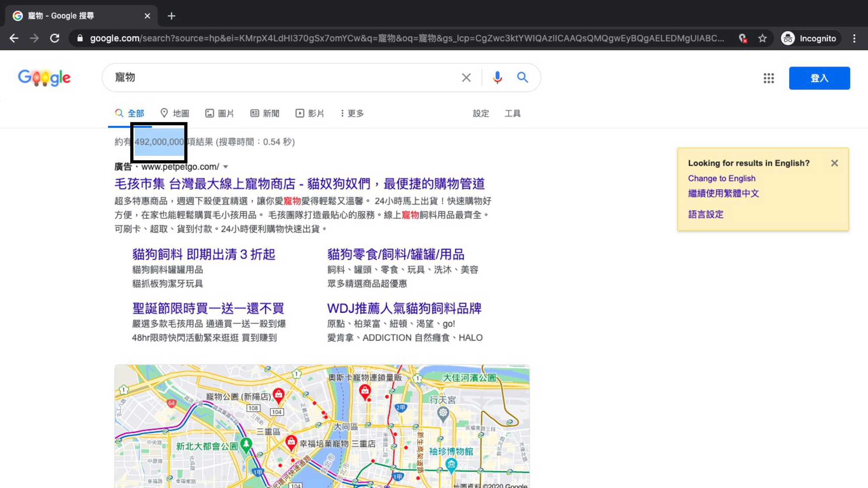Viewport: 868px width, 488px height.
Task: Click the voice search microphone icon
Action: click(x=497, y=78)
